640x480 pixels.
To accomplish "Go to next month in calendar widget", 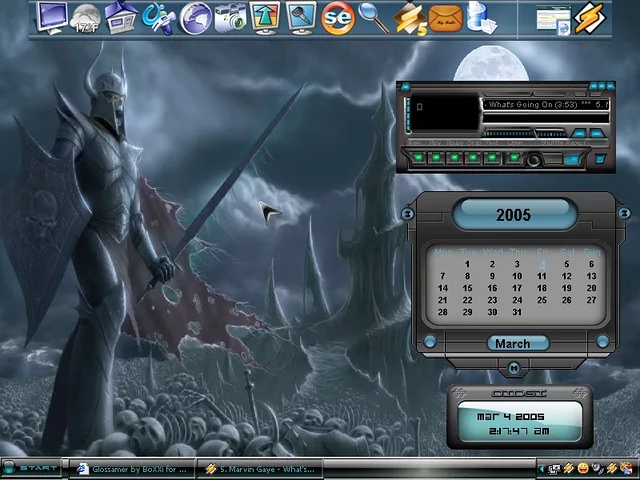I will coord(603,342).
